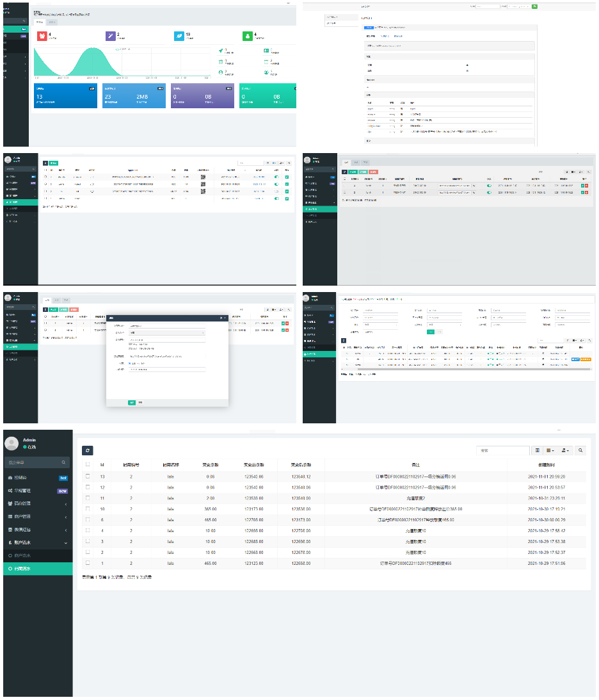Check the checkbox for row Id 13
The width and height of the screenshot is (599, 700).
(87, 476)
